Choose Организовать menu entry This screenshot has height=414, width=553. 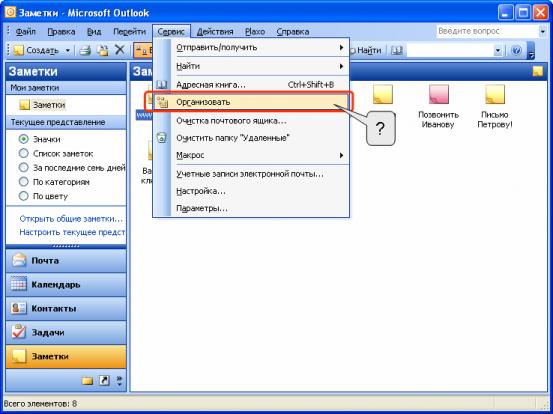pyautogui.click(x=251, y=102)
